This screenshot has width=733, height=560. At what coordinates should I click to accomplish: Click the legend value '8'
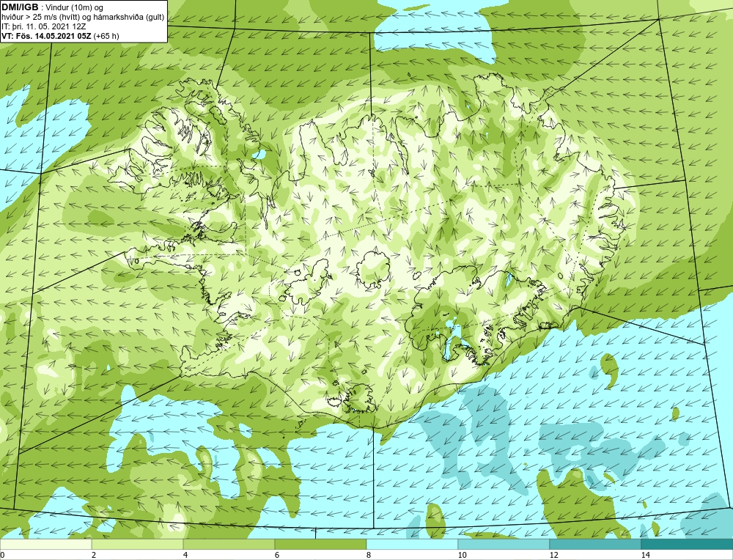coord(369,555)
